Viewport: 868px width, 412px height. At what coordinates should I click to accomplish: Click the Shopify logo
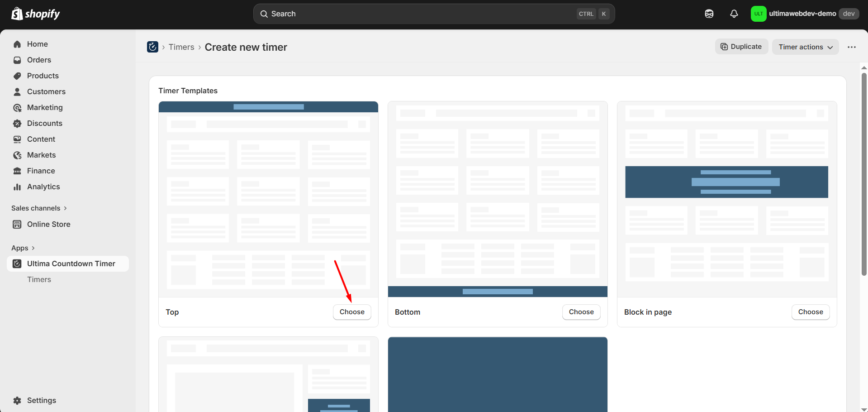pos(36,14)
